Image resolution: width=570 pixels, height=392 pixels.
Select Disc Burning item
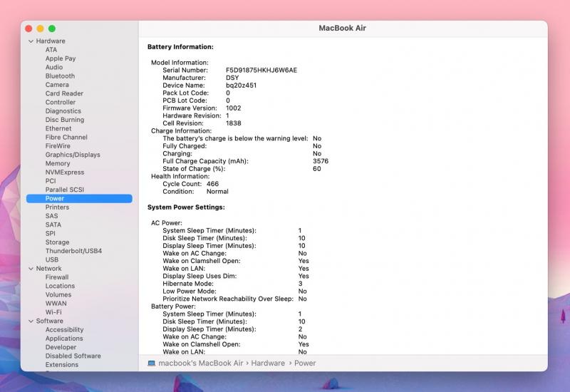(65, 120)
